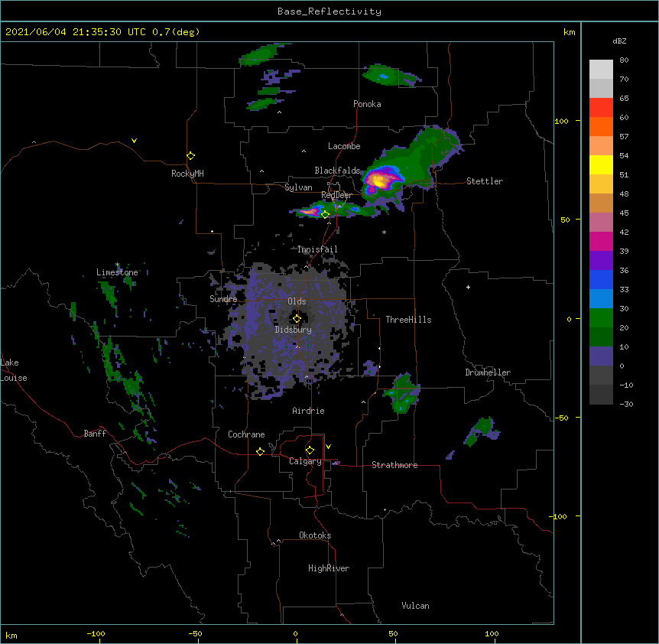Select the yellow diamond marker below Cochrane
Image resolution: width=659 pixels, height=644 pixels.
(260, 451)
